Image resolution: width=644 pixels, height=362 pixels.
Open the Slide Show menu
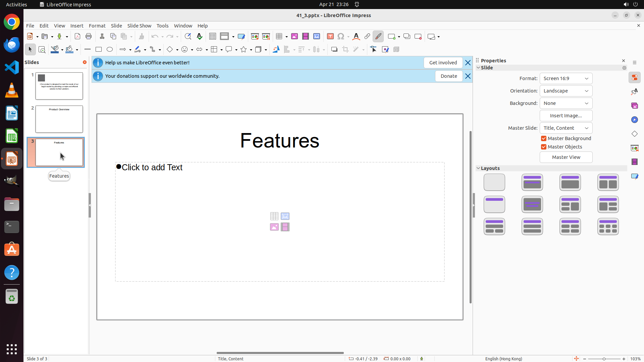tap(139, 26)
